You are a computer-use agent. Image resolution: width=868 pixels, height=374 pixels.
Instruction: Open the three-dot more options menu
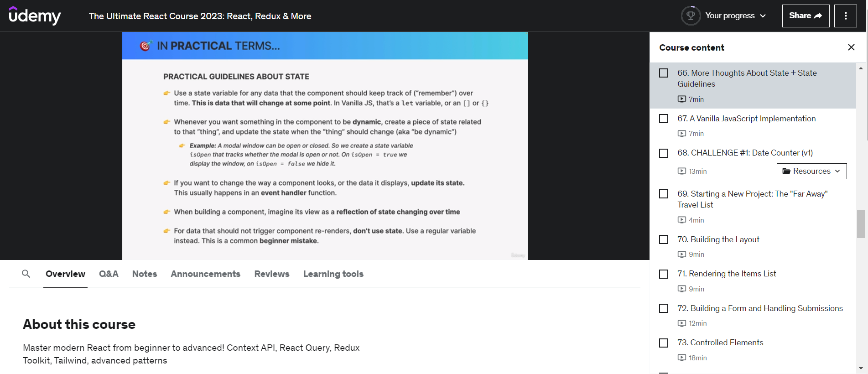845,16
